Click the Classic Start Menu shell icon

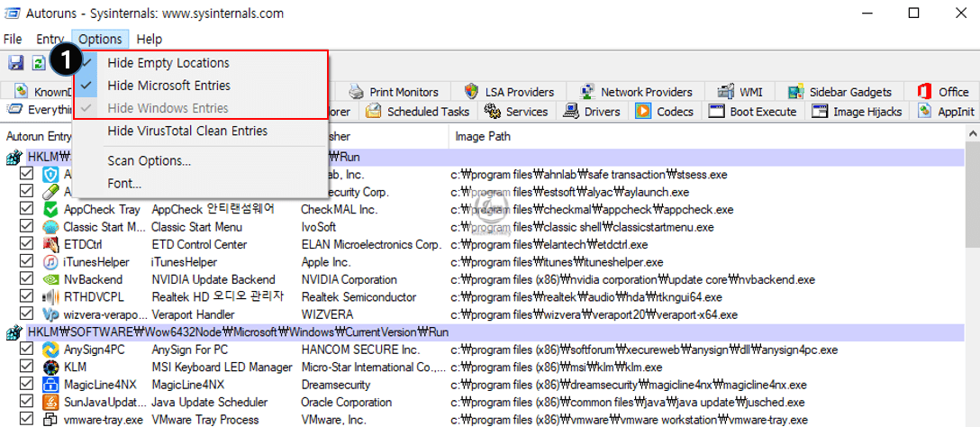pos(50,227)
